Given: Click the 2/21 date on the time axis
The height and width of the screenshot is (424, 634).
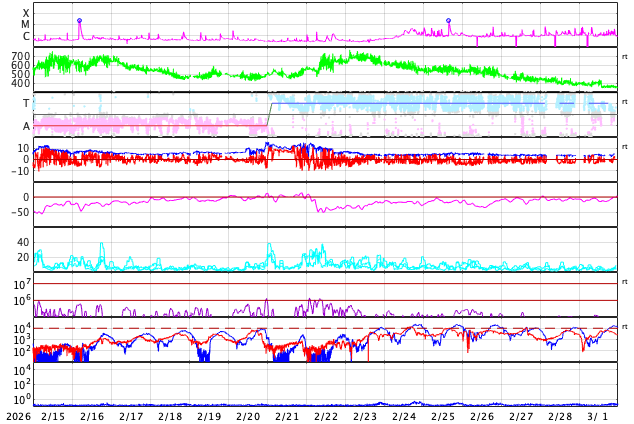Looking at the screenshot, I should point(287,416).
